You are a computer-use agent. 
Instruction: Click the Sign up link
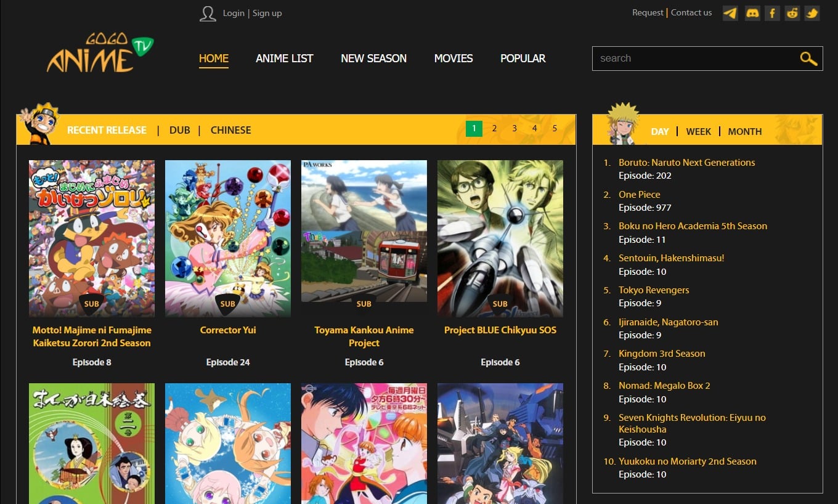(267, 13)
